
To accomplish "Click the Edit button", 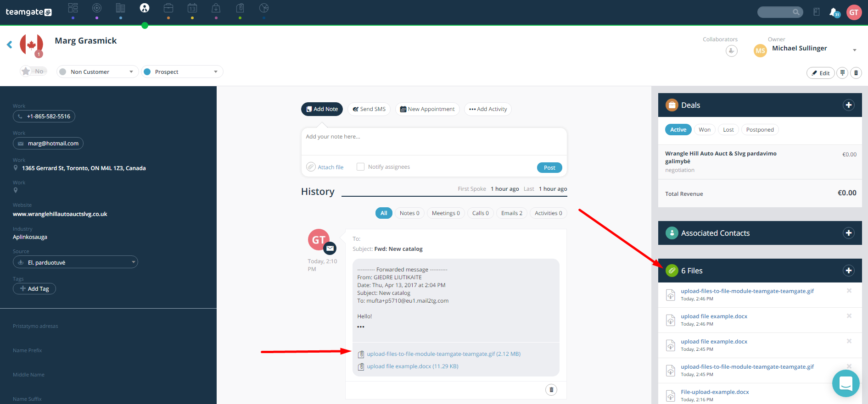I will [x=820, y=73].
